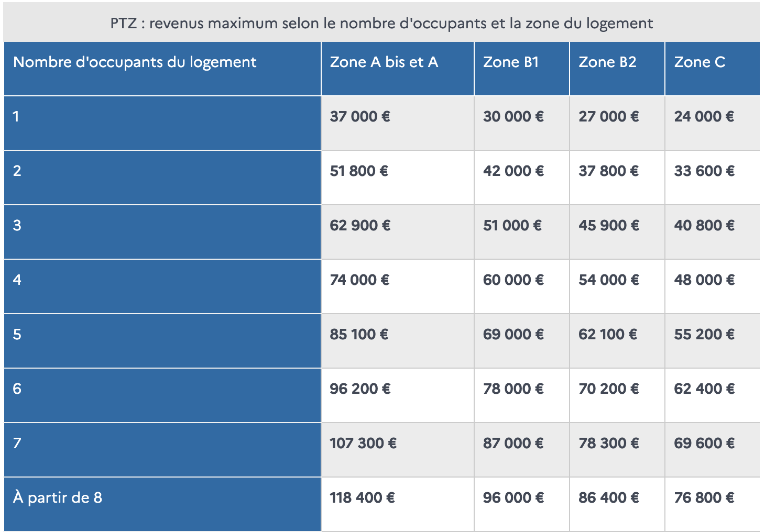Click the 33 600 € cell in Zone C
The width and height of the screenshot is (765, 532).
713,178
